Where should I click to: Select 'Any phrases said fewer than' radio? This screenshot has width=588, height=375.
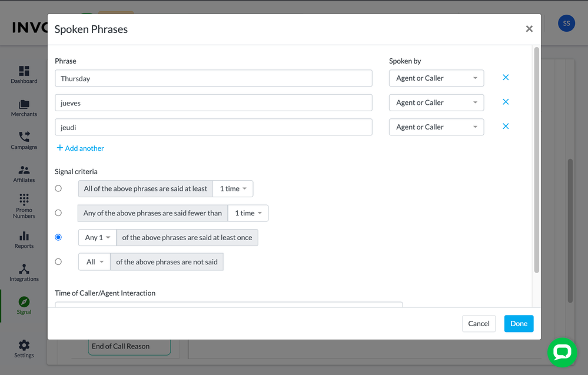pos(58,213)
